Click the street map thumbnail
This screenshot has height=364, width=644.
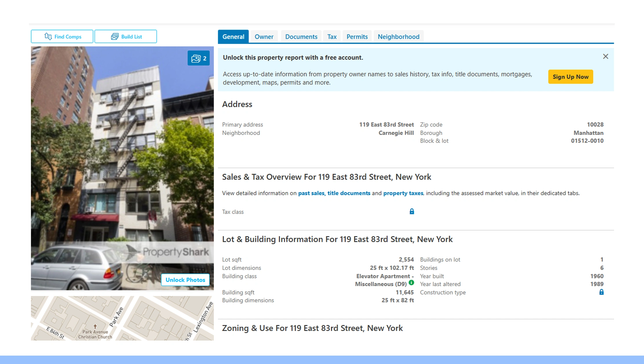pos(122,318)
